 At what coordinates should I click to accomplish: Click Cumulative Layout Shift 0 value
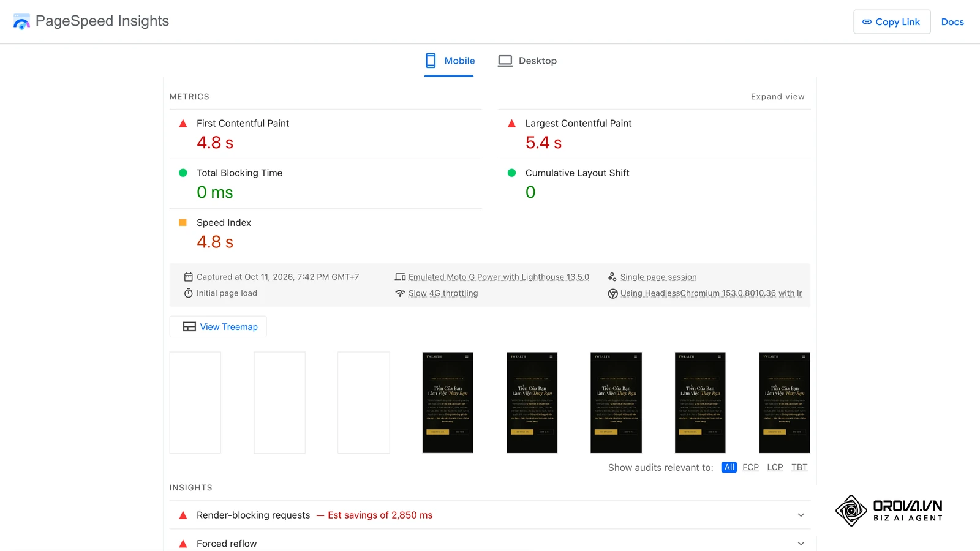coord(530,192)
